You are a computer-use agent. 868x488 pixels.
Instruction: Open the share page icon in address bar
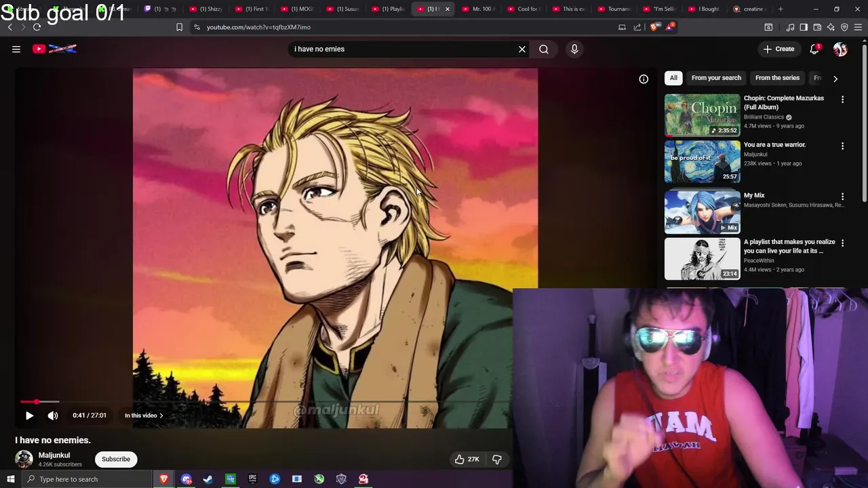coord(637,27)
